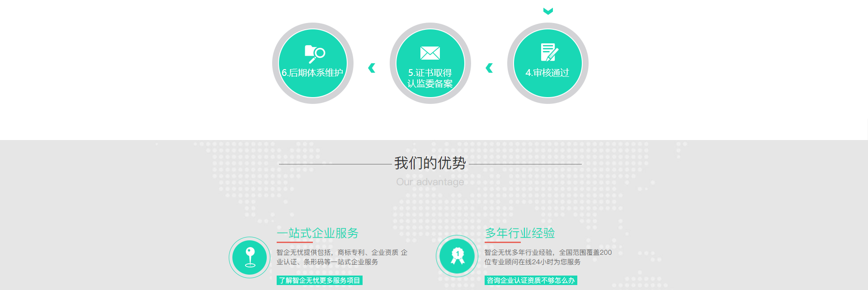Viewport: 868px width, 290px height.
Task: Click the Our advantage subtitle text
Action: click(x=430, y=182)
